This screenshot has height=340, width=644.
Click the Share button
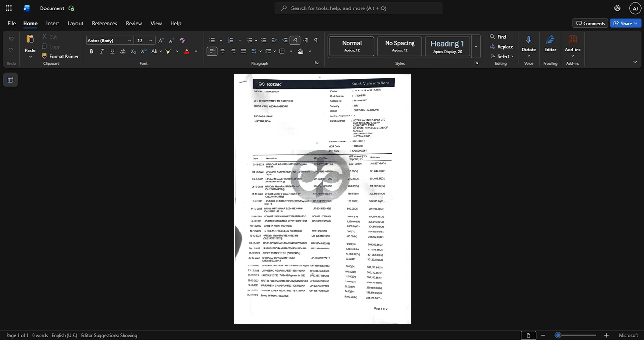tap(626, 23)
